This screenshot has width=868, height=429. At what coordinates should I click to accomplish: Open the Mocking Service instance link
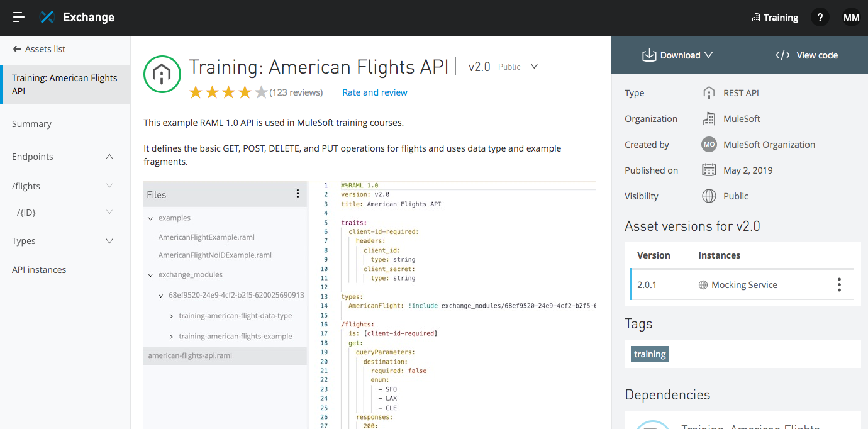point(744,285)
